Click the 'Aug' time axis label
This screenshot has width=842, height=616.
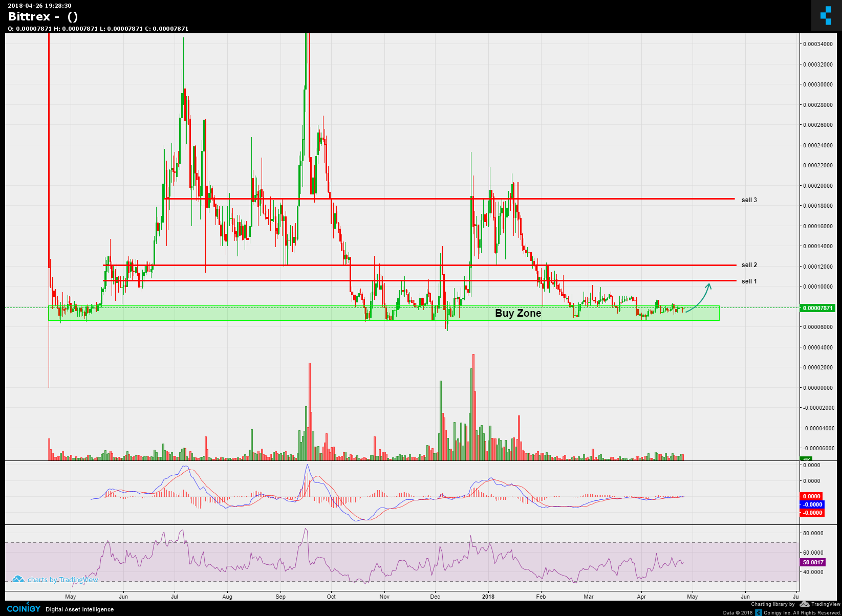(227, 597)
